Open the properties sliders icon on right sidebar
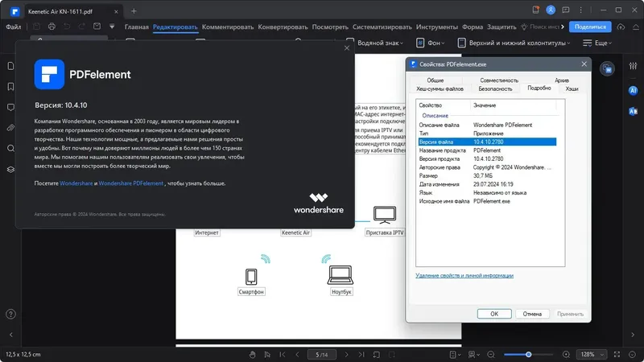The width and height of the screenshot is (644, 362). [633, 66]
